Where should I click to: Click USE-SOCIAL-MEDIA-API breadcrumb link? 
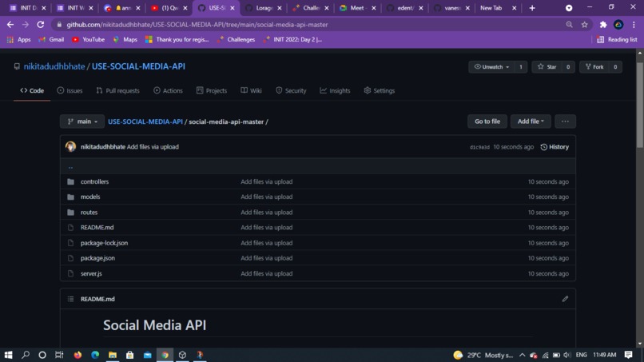(x=145, y=121)
